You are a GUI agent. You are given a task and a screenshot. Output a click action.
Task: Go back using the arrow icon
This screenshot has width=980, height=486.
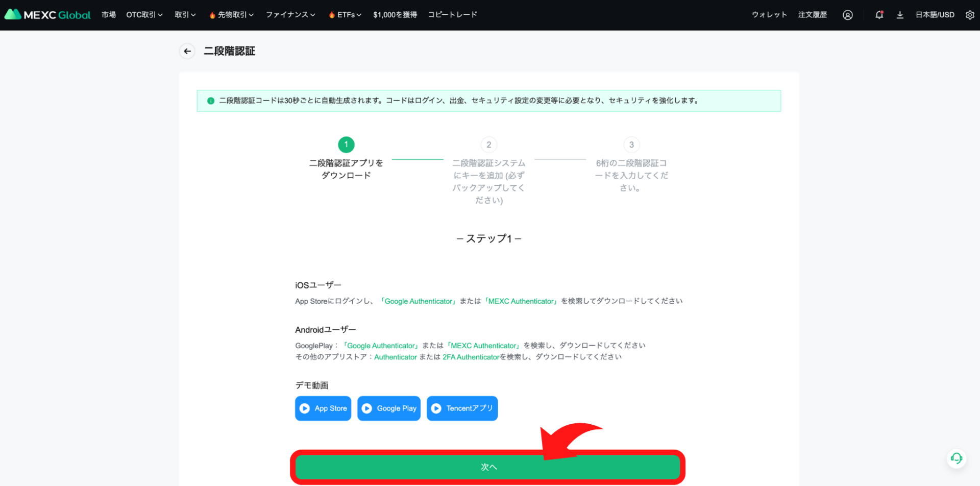pyautogui.click(x=187, y=51)
